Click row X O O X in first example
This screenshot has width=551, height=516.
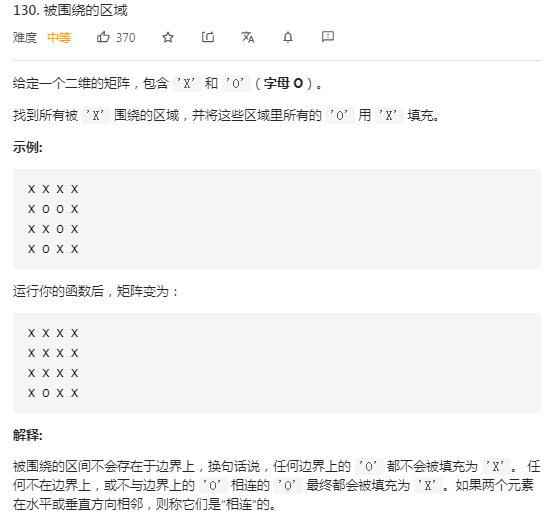53,209
